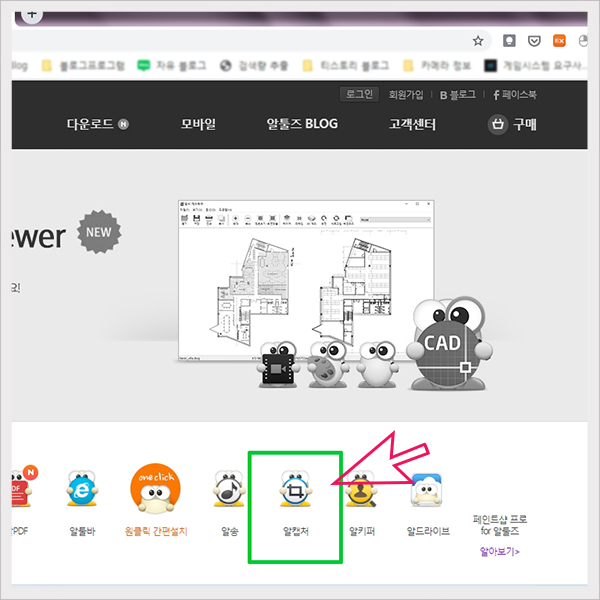This screenshot has height=600, width=600.
Task: Go to 회원가입 sign-up link
Action: pos(406,95)
